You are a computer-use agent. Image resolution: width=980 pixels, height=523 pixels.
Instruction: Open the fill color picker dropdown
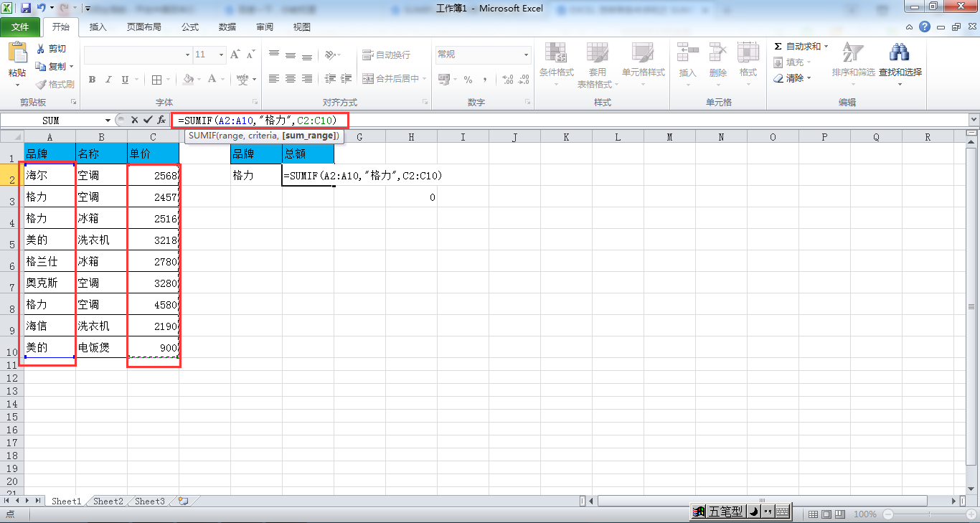(199, 80)
